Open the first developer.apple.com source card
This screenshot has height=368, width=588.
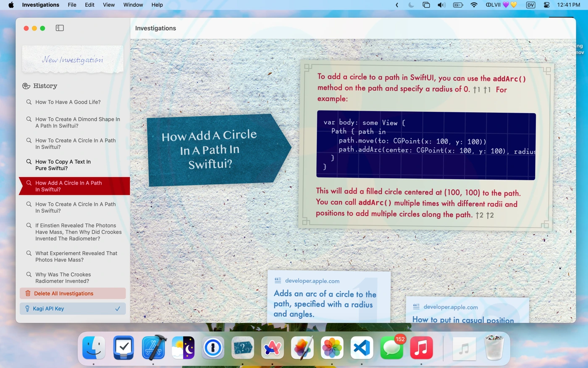[329, 297]
